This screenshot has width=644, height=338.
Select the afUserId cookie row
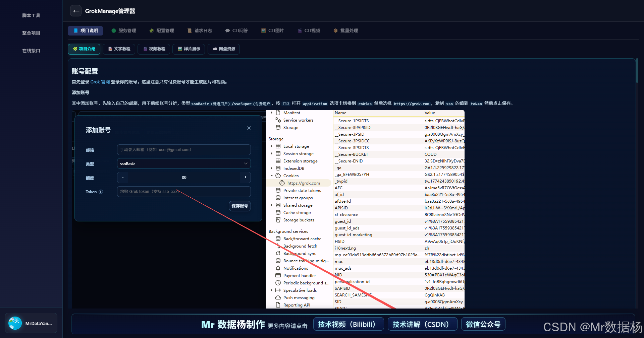pyautogui.click(x=399, y=201)
